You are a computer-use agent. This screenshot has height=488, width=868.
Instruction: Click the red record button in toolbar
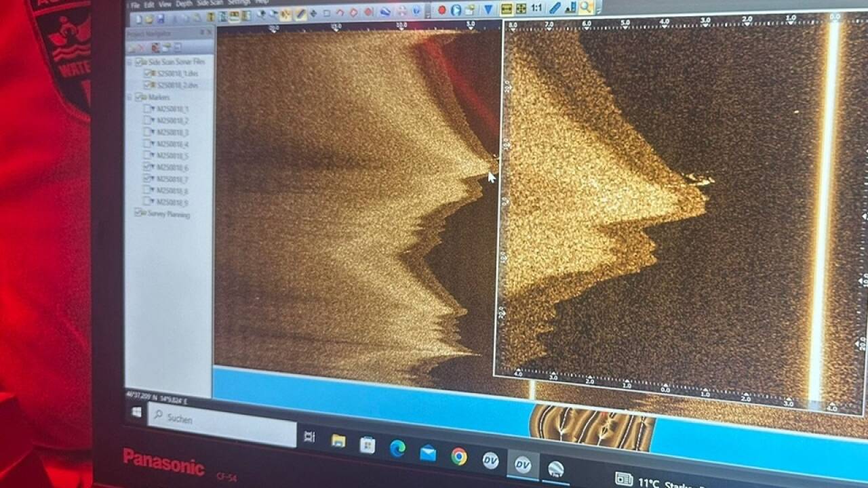click(441, 9)
